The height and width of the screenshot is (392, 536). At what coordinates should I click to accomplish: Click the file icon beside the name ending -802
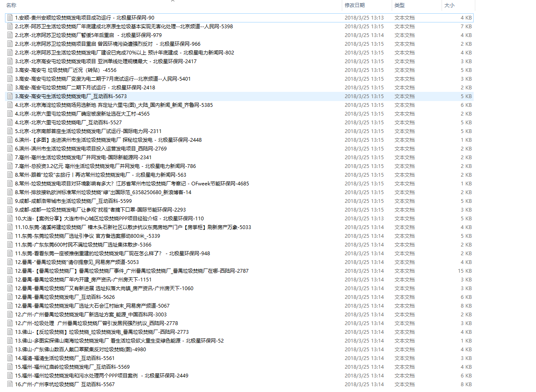(10, 52)
